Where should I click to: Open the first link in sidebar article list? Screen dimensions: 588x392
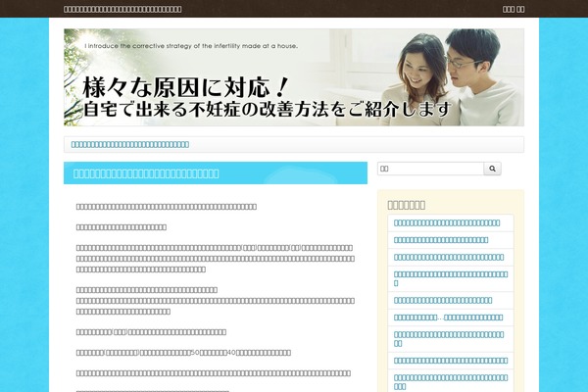pos(447,222)
